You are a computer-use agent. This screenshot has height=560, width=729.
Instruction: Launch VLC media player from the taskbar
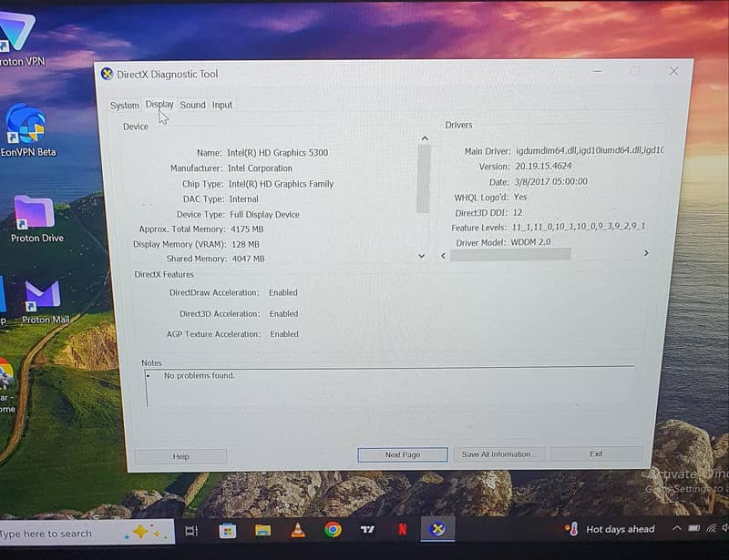coord(296,529)
